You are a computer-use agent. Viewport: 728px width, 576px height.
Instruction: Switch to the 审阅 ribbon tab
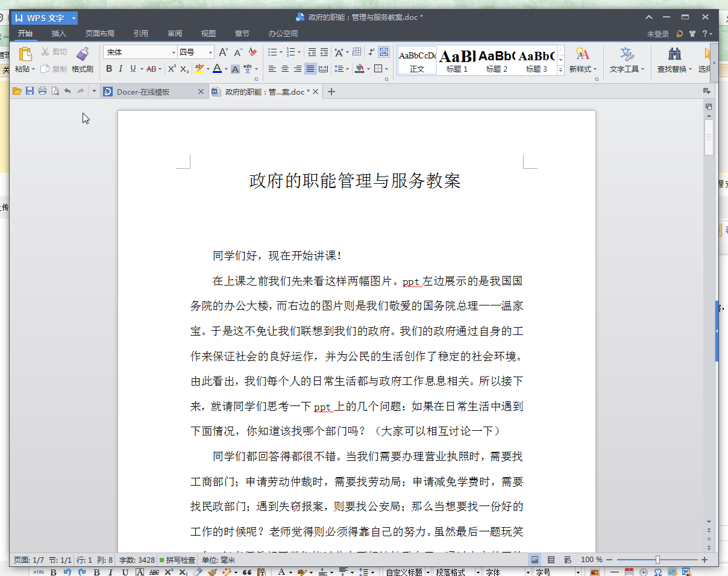175,34
